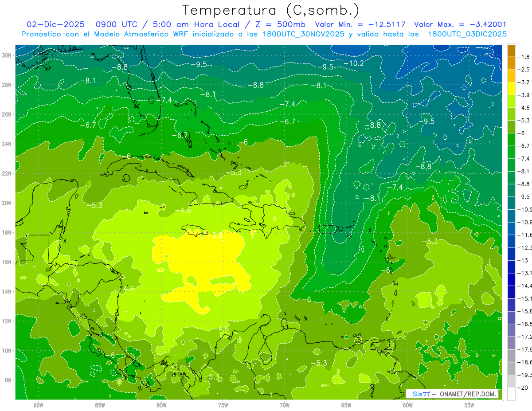532x411 pixels.
Task: Click the '85W' longitude axis label
Action: 100,405
